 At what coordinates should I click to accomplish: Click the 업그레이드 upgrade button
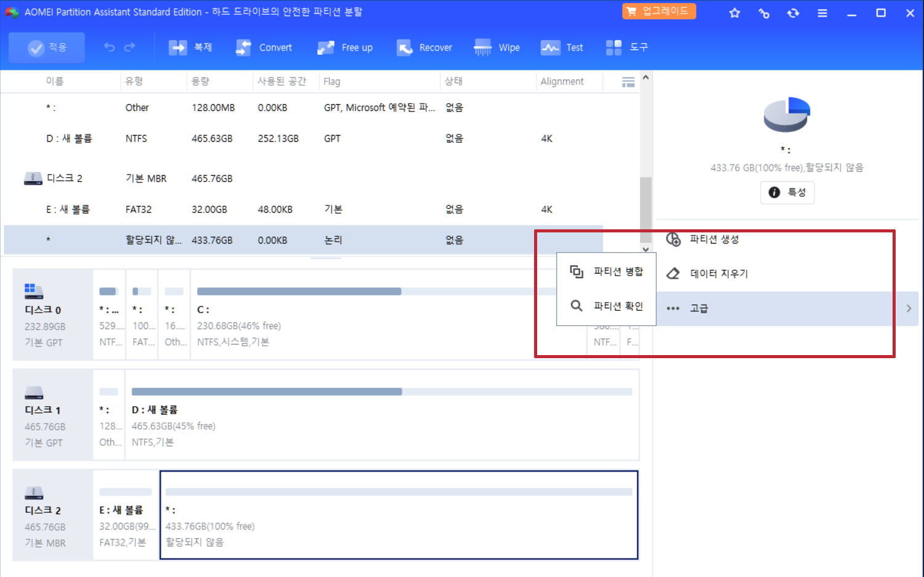659,10
